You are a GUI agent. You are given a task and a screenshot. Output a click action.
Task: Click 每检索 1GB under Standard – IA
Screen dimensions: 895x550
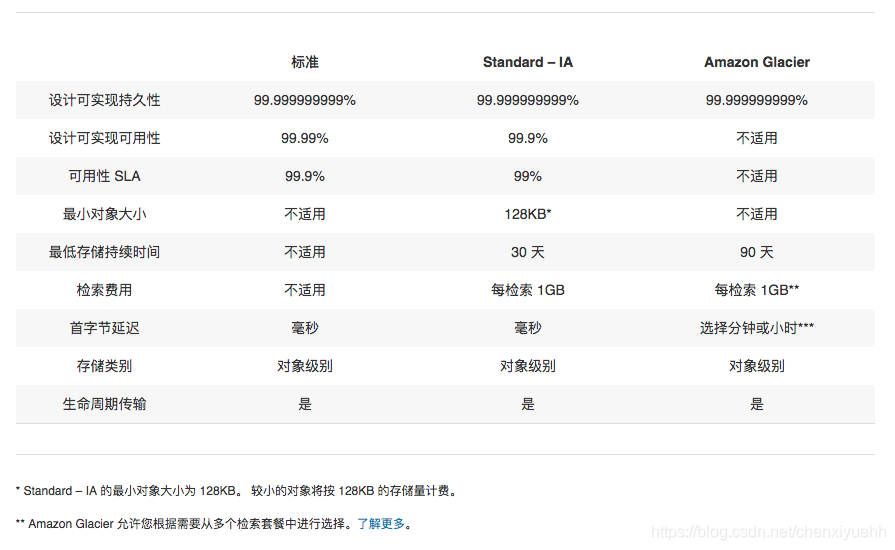[x=527, y=290]
